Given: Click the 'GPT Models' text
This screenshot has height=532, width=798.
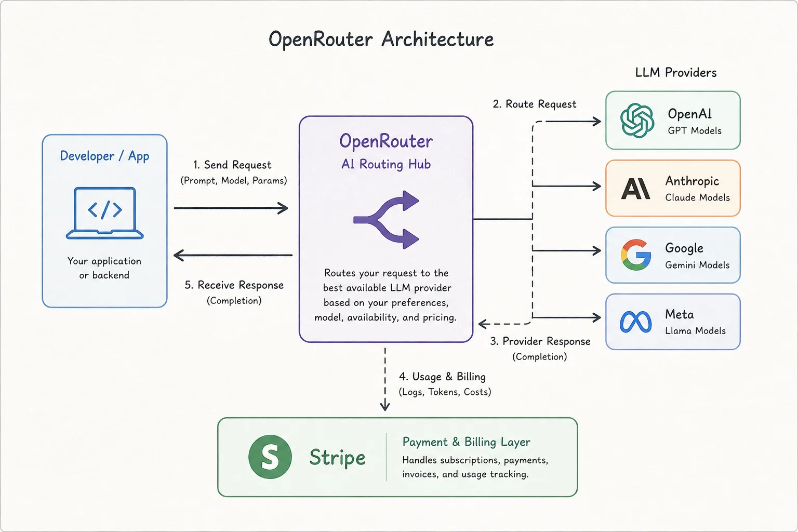Looking at the screenshot, I should [695, 131].
